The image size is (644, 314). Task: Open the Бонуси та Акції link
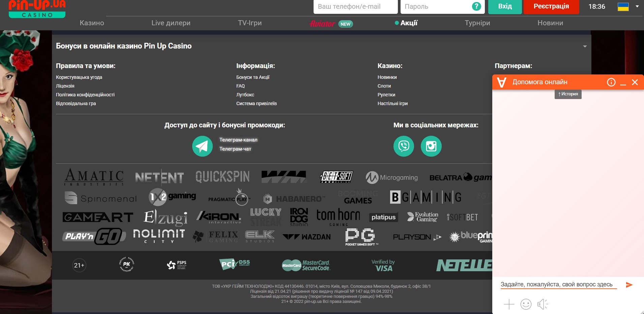(253, 77)
